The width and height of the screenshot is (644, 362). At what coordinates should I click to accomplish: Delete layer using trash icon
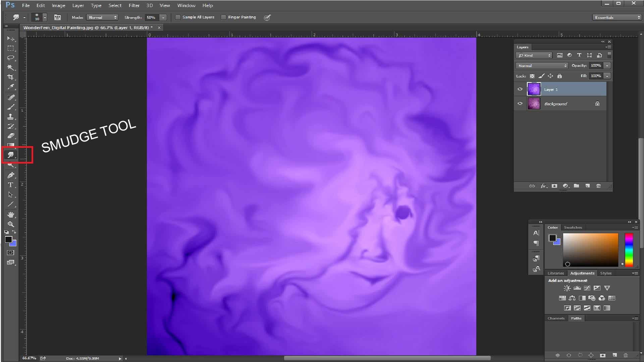click(598, 186)
